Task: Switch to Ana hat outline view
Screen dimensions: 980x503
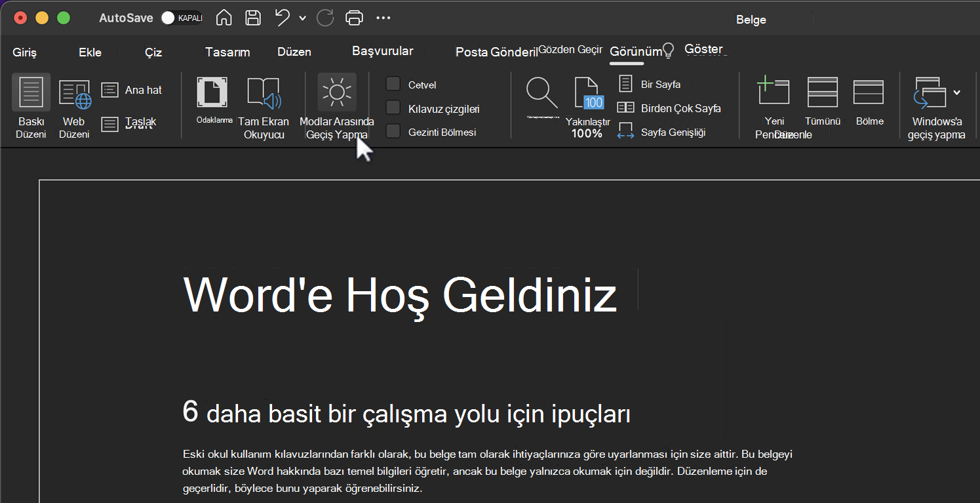Action: (x=132, y=91)
